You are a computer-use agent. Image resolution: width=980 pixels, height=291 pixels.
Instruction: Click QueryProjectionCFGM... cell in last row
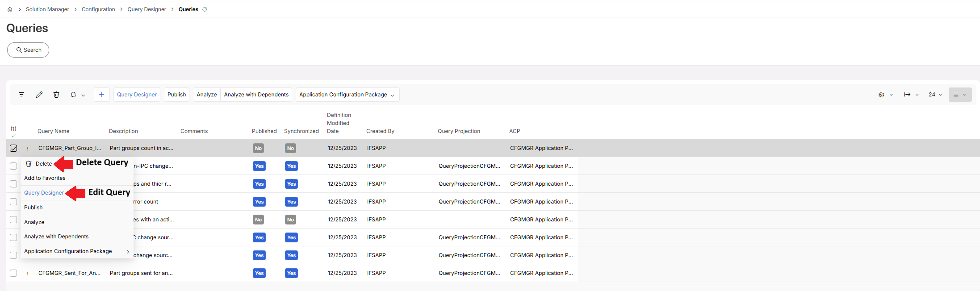[469, 273]
